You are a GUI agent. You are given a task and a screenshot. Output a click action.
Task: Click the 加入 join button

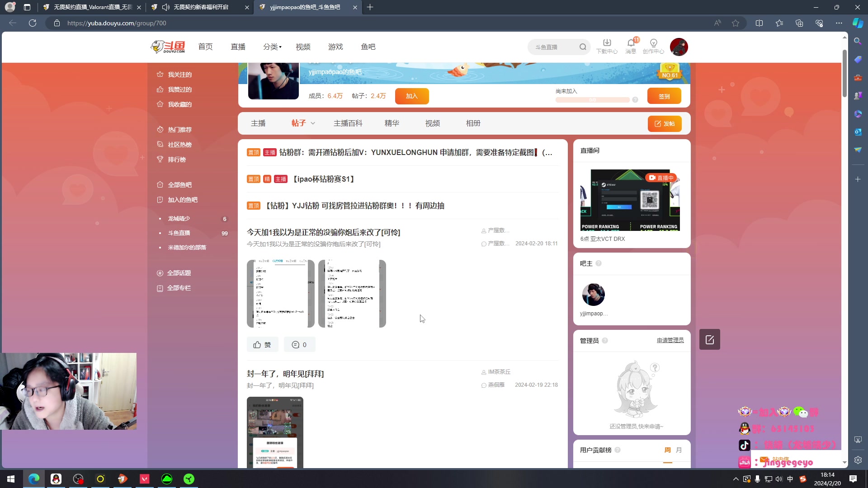pyautogui.click(x=412, y=96)
